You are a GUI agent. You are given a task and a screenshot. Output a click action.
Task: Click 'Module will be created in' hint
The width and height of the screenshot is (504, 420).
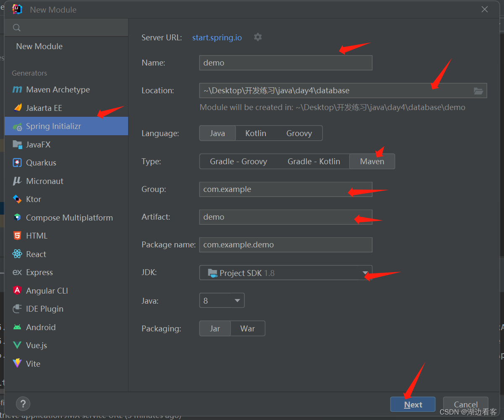[332, 108]
